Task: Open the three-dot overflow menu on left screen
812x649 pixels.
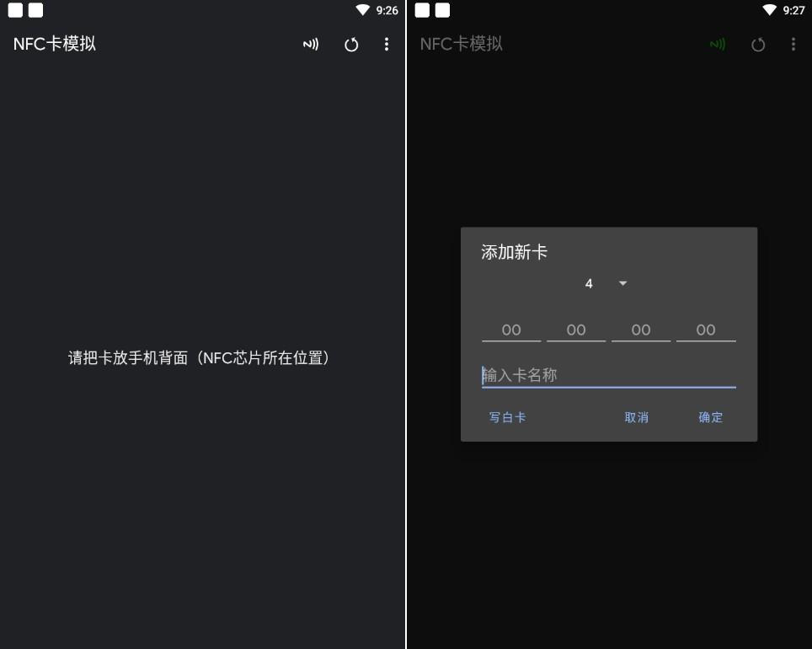Action: [387, 44]
